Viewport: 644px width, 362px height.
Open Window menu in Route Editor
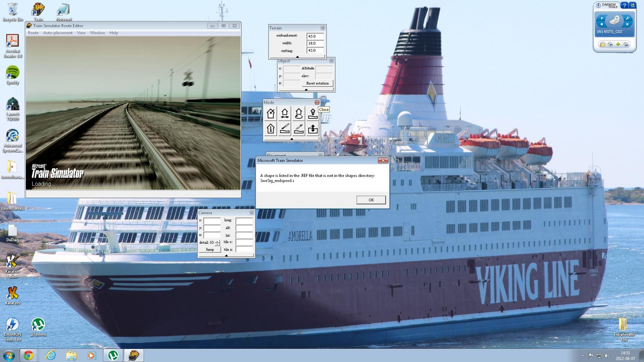click(x=97, y=33)
